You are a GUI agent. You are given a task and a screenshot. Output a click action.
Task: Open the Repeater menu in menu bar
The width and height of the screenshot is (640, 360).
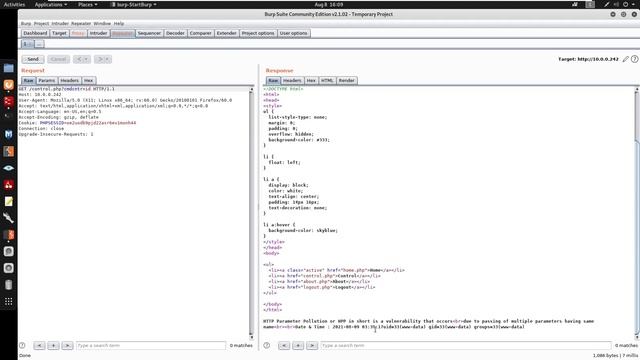pyautogui.click(x=81, y=24)
